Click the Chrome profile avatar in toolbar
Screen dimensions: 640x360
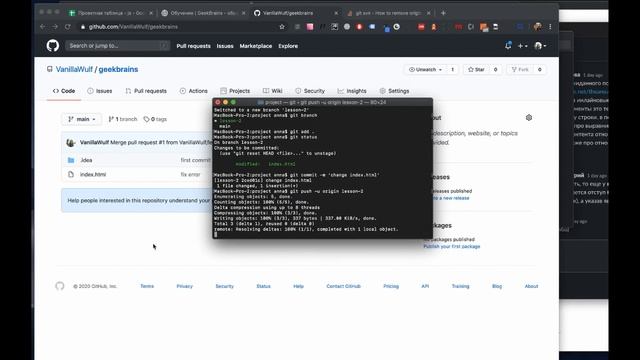(538, 27)
